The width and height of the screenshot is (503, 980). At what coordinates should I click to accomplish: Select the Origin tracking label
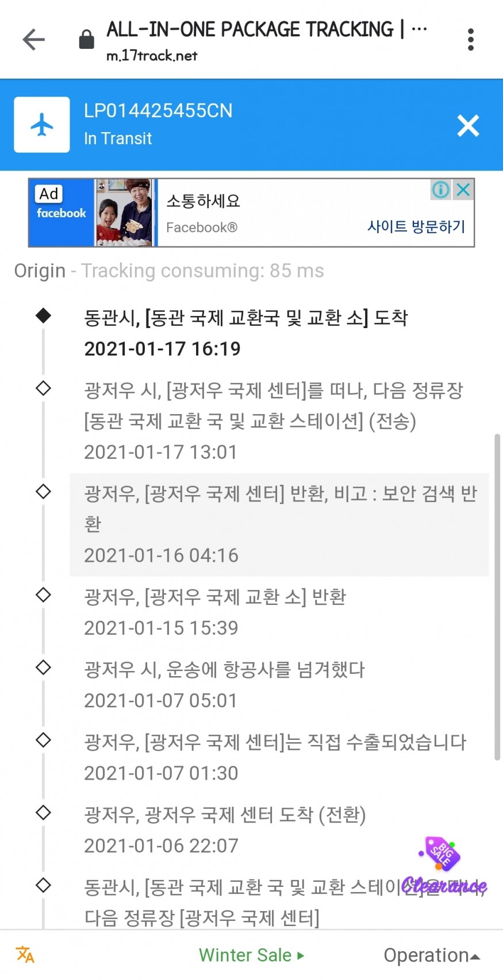coord(40,271)
